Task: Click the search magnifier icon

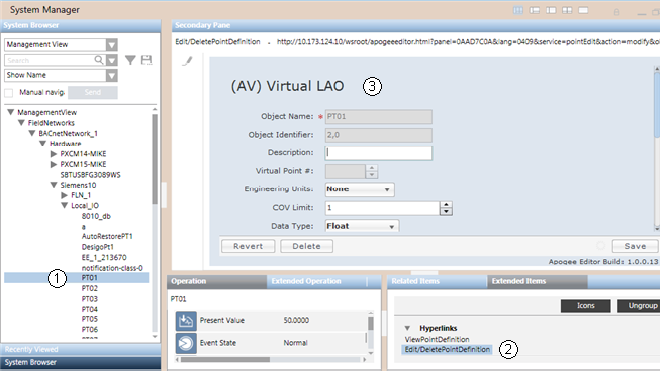Action: click(98, 60)
